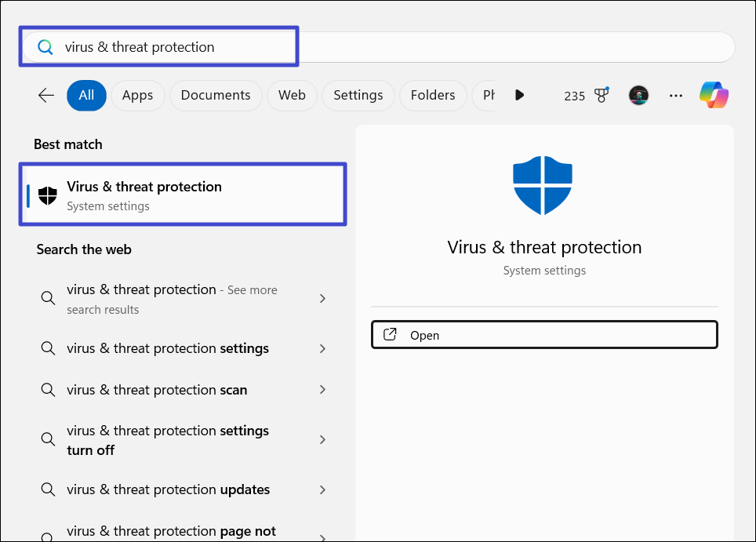This screenshot has height=542, width=756.
Task: Click the back arrow icon
Action: (46, 96)
